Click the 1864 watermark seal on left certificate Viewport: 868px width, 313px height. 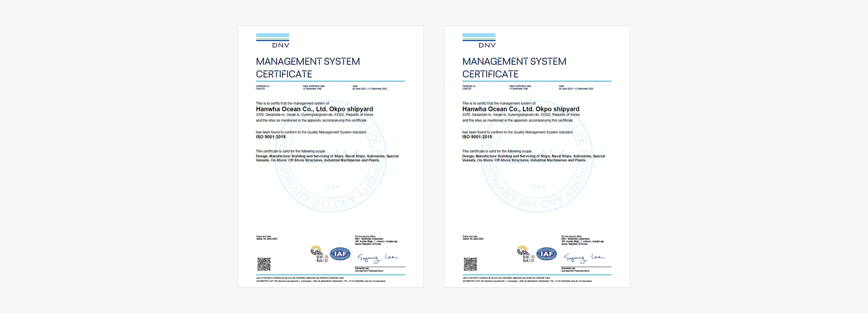(x=331, y=187)
